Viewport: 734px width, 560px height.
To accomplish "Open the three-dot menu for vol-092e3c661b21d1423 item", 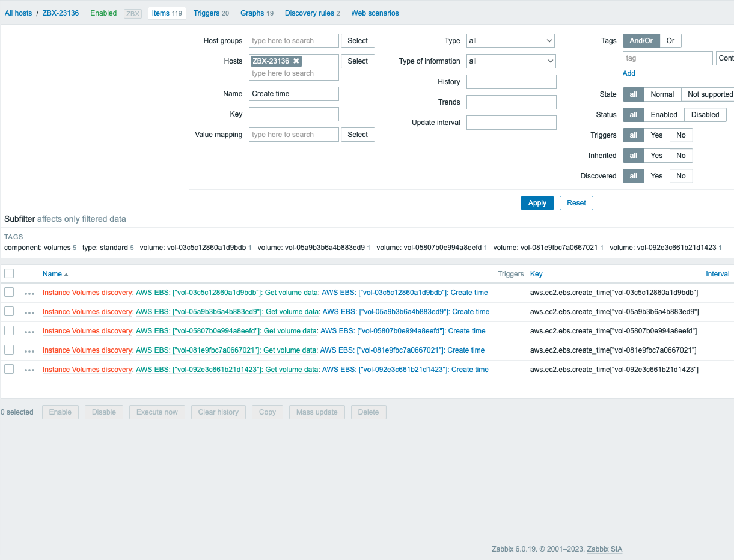I will pos(29,370).
